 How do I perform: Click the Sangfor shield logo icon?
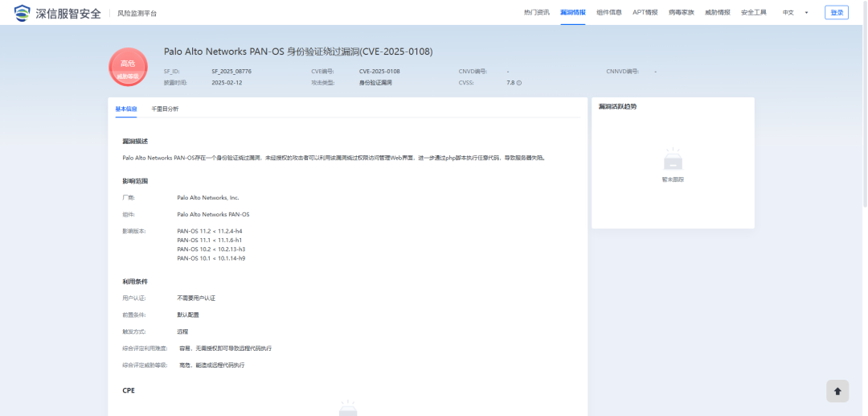point(23,13)
